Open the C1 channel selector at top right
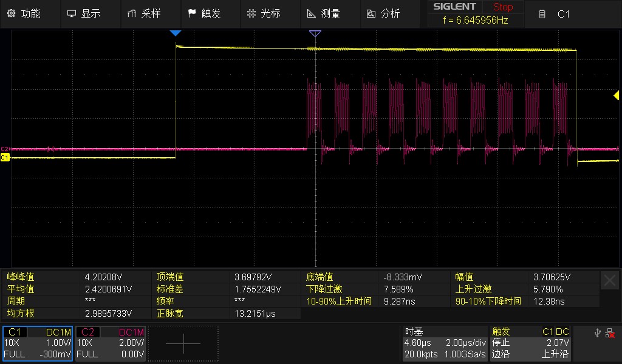The width and height of the screenshot is (622, 364). (x=556, y=13)
